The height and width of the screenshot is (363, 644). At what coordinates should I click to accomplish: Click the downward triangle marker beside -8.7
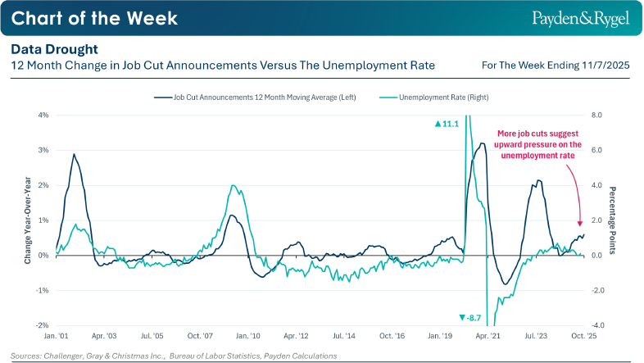(x=462, y=317)
